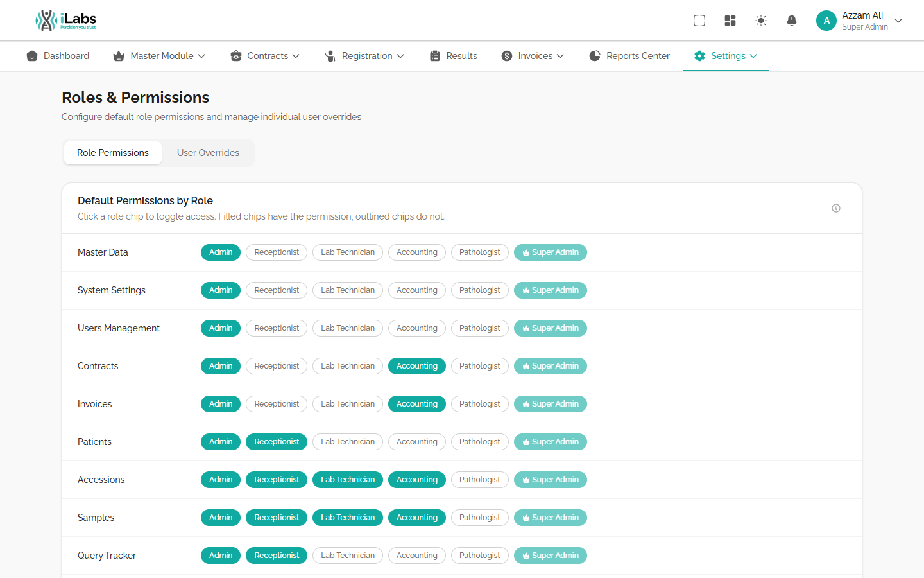924x578 pixels.
Task: Toggle Accounting chip for Users Management
Action: click(x=417, y=328)
